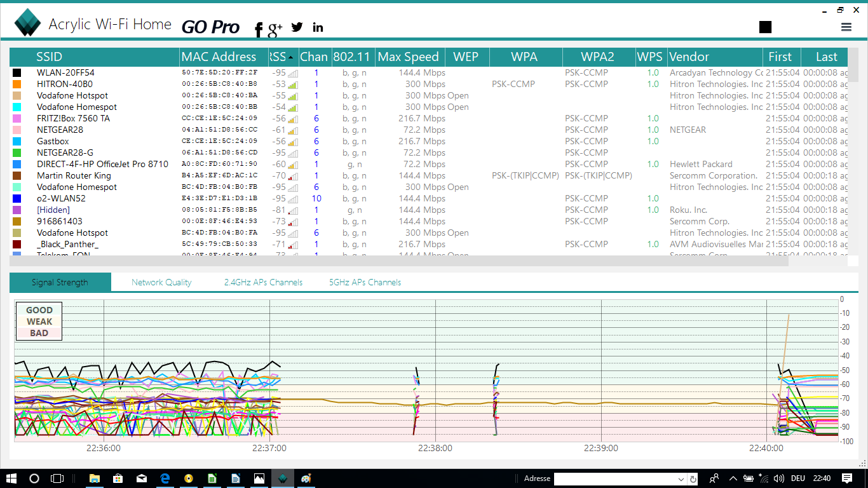Sort by Chan column header
Screen dimensions: 868x488
click(315, 57)
